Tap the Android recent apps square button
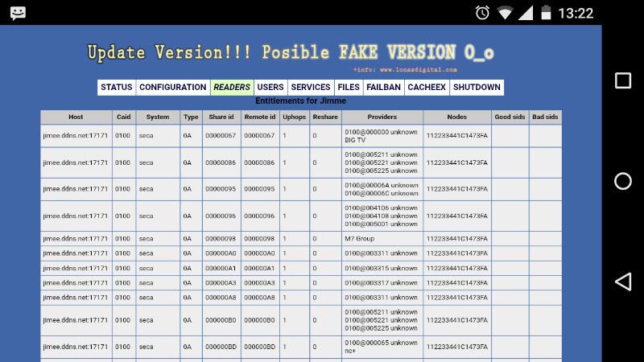Screen dimensions: 644x362 (622, 80)
